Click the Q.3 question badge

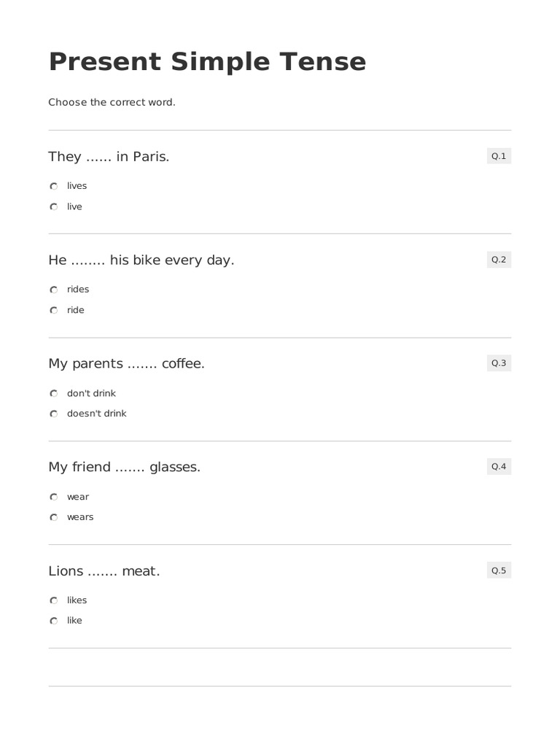[499, 363]
